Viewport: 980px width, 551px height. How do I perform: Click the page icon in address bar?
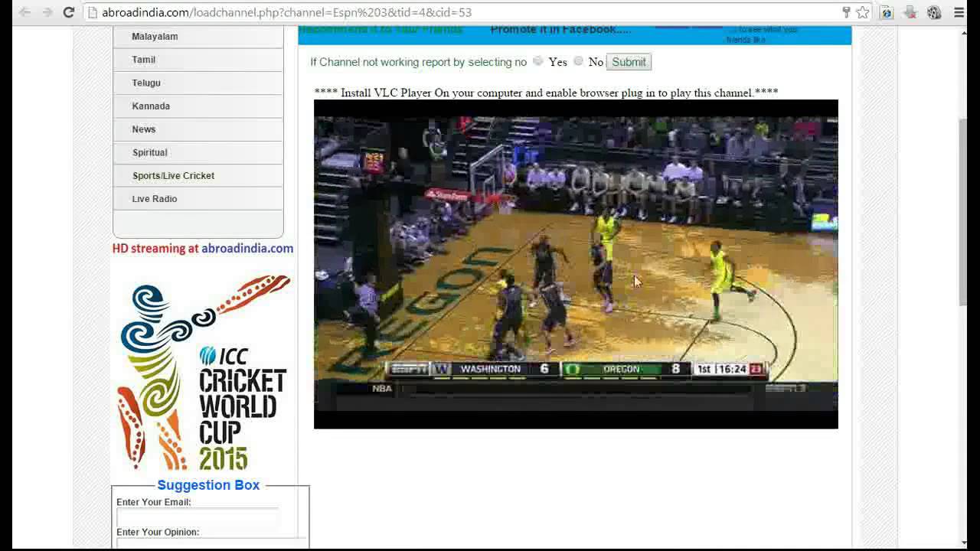93,12
